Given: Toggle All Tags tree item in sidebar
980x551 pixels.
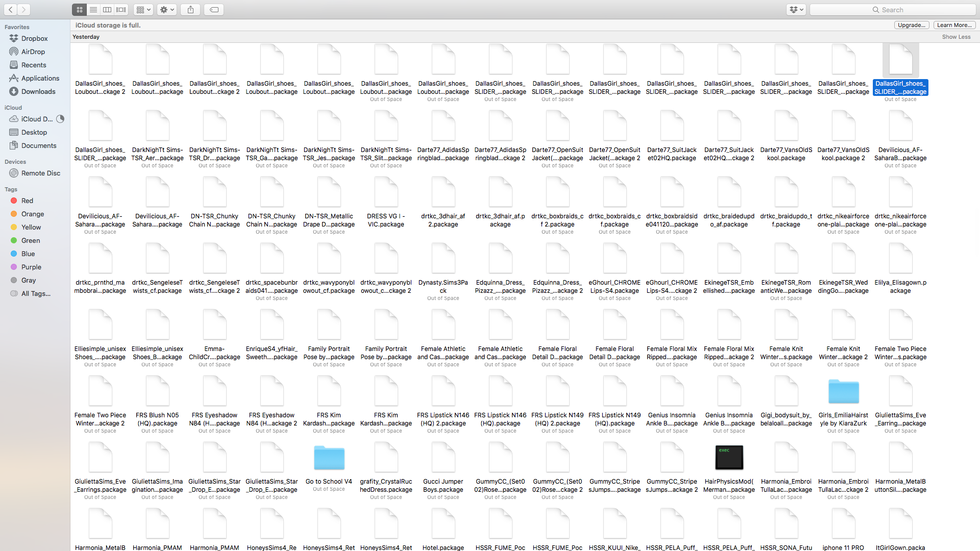Looking at the screenshot, I should point(36,293).
